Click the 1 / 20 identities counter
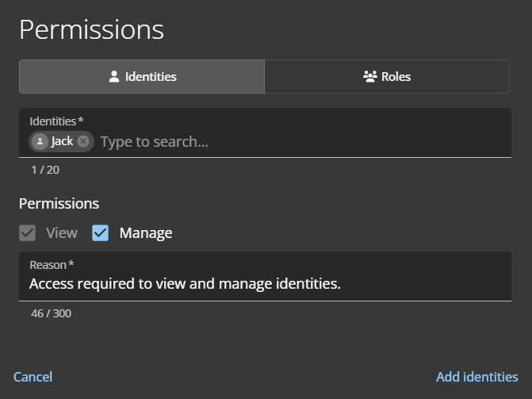 [x=45, y=170]
